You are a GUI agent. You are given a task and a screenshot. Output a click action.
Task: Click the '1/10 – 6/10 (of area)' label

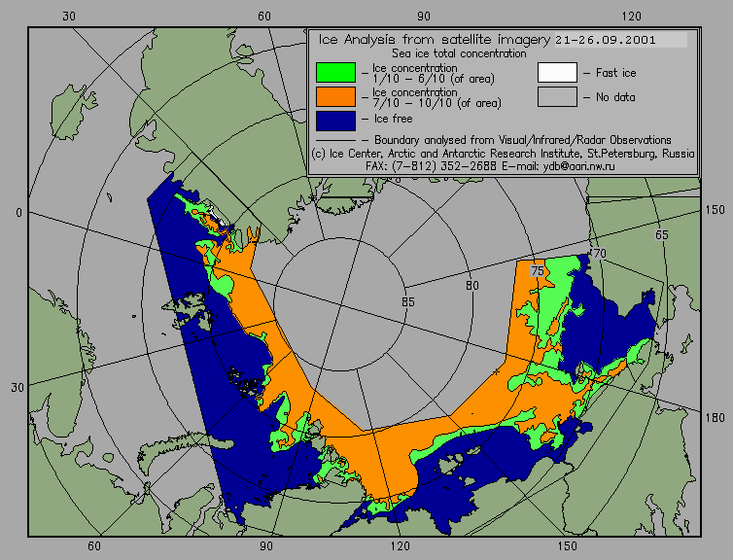click(x=434, y=79)
